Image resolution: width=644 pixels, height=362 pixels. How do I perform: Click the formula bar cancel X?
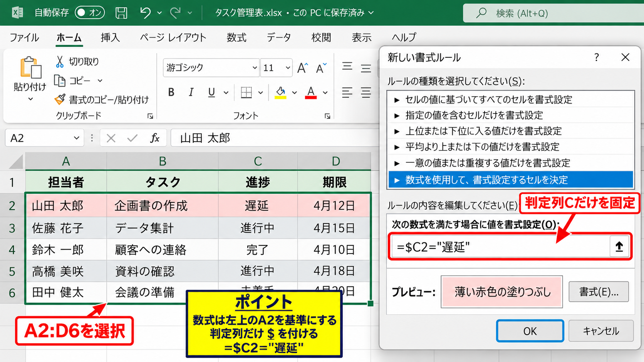point(111,138)
